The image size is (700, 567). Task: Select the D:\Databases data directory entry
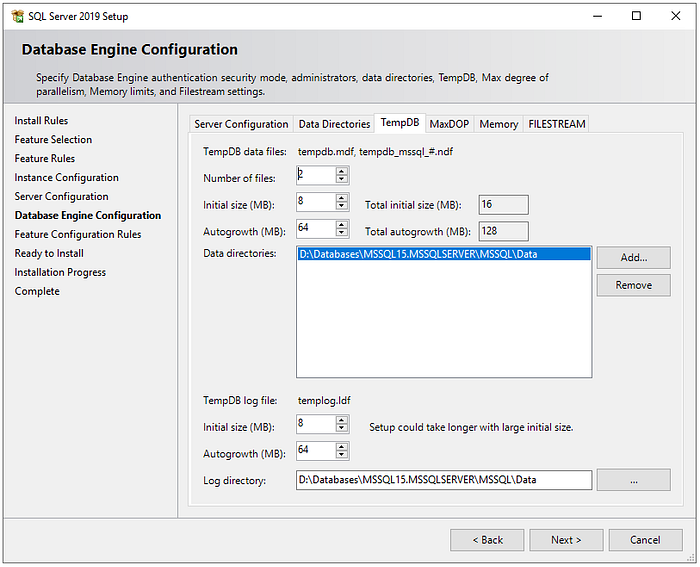coord(444,254)
